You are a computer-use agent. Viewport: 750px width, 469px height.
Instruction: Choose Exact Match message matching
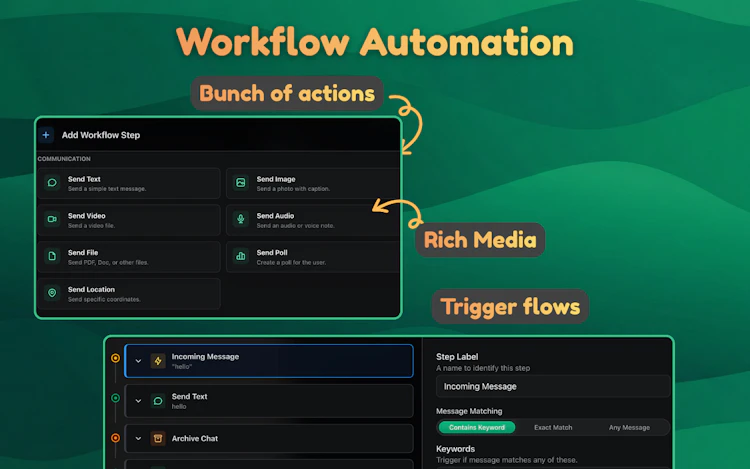click(x=553, y=427)
